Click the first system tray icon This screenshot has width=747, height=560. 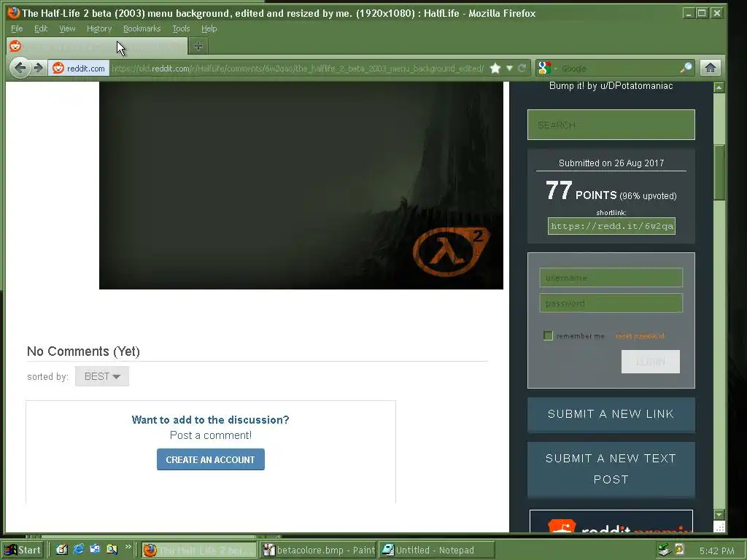[x=665, y=550]
